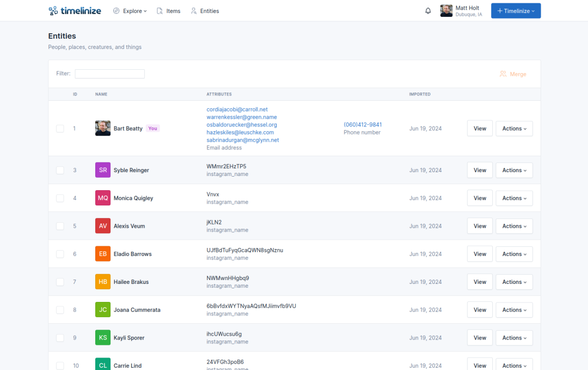Open the Entities nav item
The height and width of the screenshot is (370, 588).
[205, 11]
